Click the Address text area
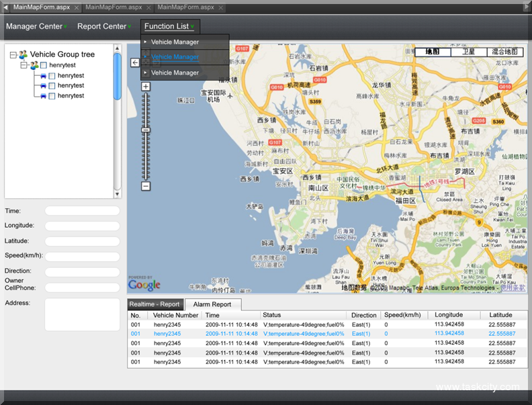The image size is (532, 405). tap(82, 314)
